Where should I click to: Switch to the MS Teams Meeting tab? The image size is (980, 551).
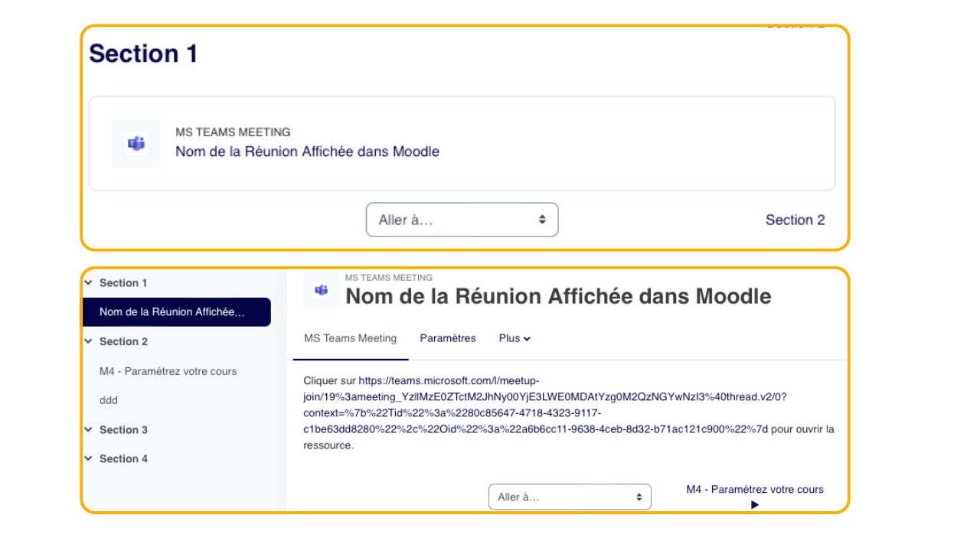[x=351, y=338]
